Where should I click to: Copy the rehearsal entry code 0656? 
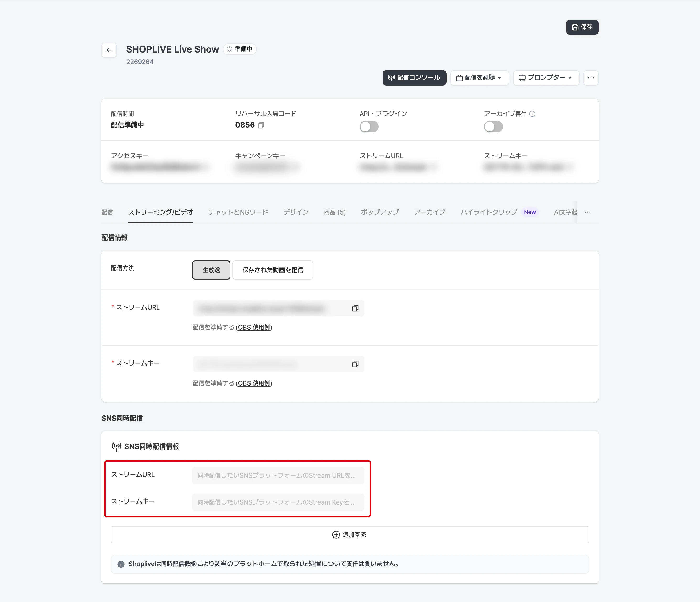pos(261,125)
